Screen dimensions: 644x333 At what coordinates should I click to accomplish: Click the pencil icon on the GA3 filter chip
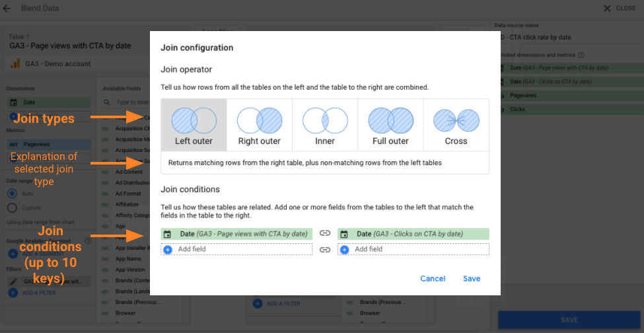point(13,281)
